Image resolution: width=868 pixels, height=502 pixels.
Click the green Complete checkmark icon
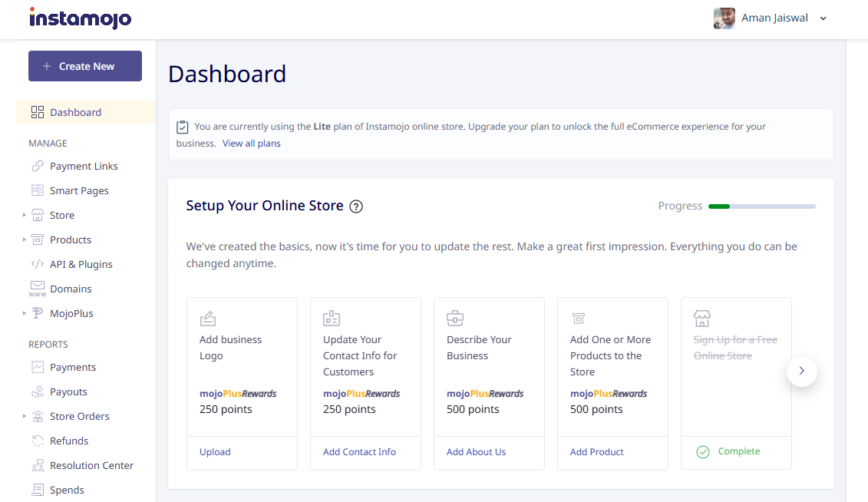(702, 451)
